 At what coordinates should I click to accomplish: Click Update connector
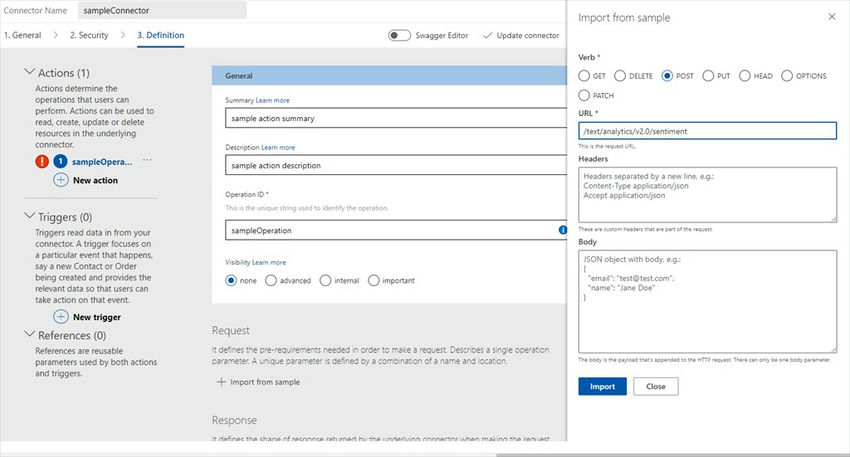(x=521, y=35)
